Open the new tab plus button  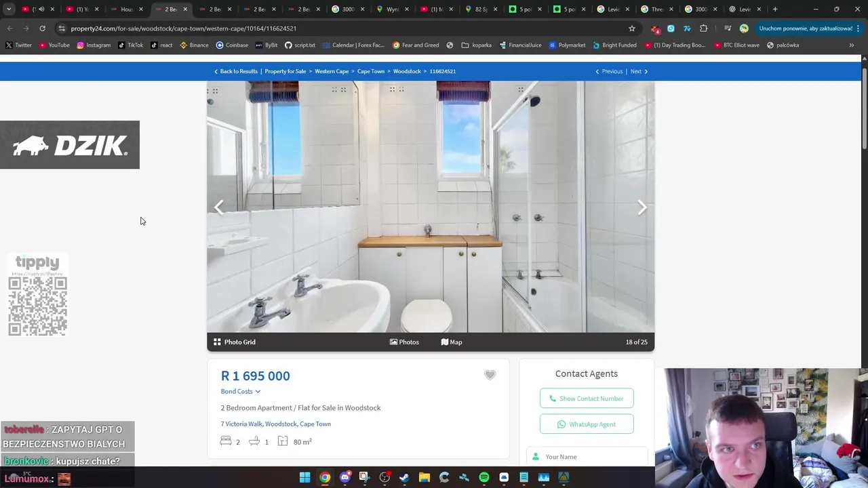click(775, 9)
